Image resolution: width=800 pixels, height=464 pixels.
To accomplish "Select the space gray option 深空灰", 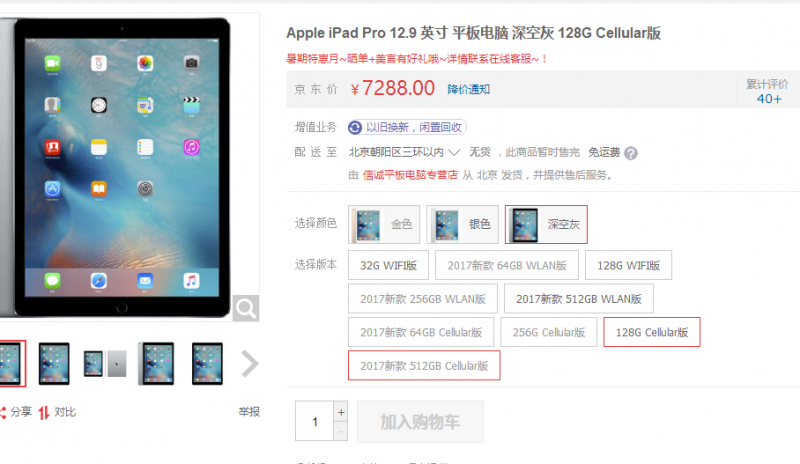I will 546,225.
